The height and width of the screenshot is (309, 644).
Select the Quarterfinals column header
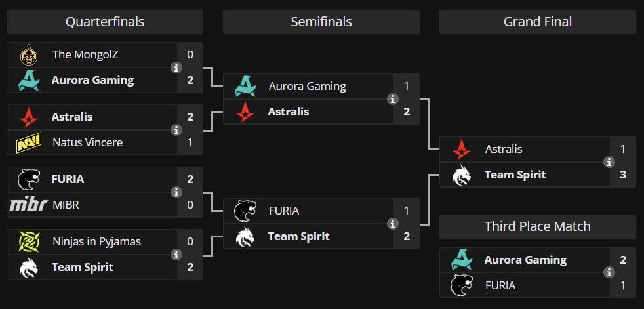point(105,22)
